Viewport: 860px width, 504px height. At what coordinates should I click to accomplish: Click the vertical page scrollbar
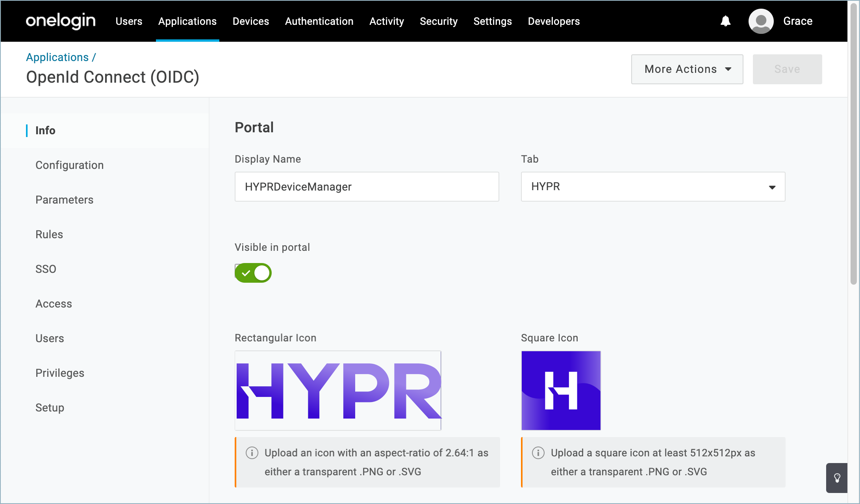pos(853,144)
